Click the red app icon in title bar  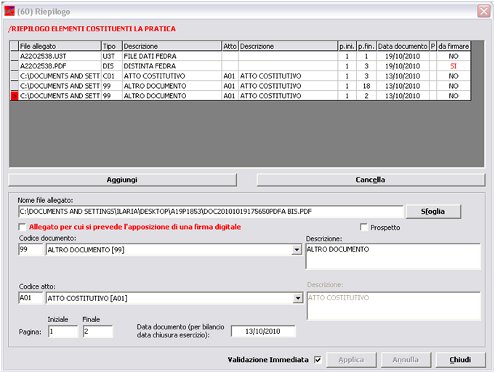pyautogui.click(x=10, y=11)
